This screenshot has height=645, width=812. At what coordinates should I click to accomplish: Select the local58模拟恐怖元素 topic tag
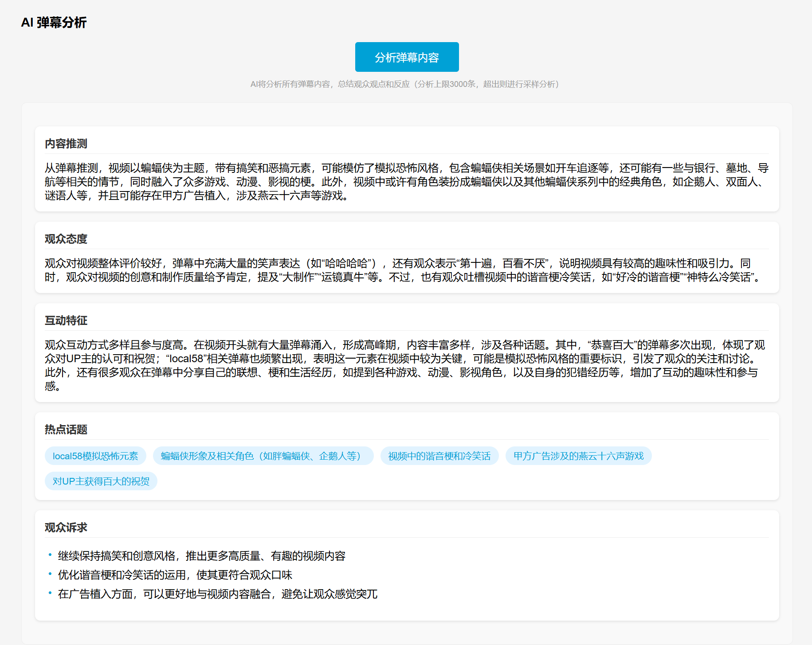click(95, 456)
